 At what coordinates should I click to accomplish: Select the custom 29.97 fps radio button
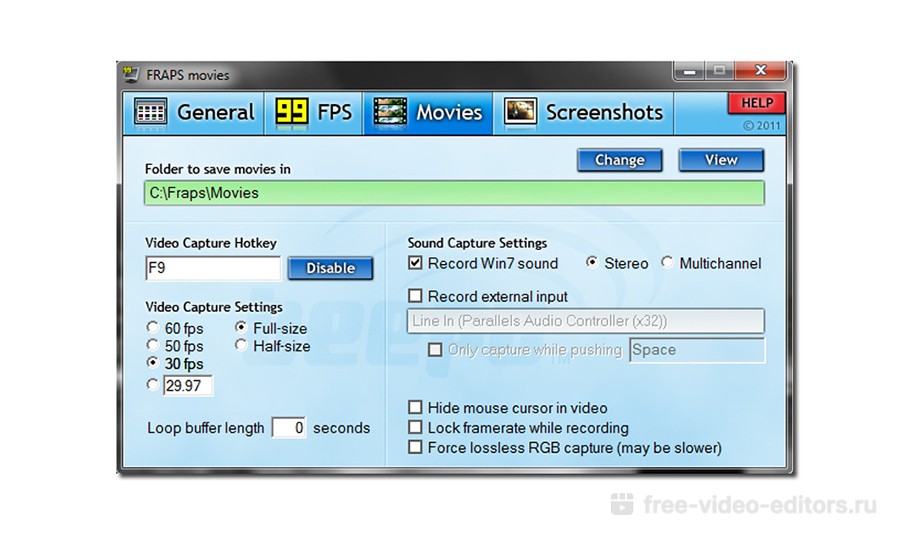[x=152, y=384]
